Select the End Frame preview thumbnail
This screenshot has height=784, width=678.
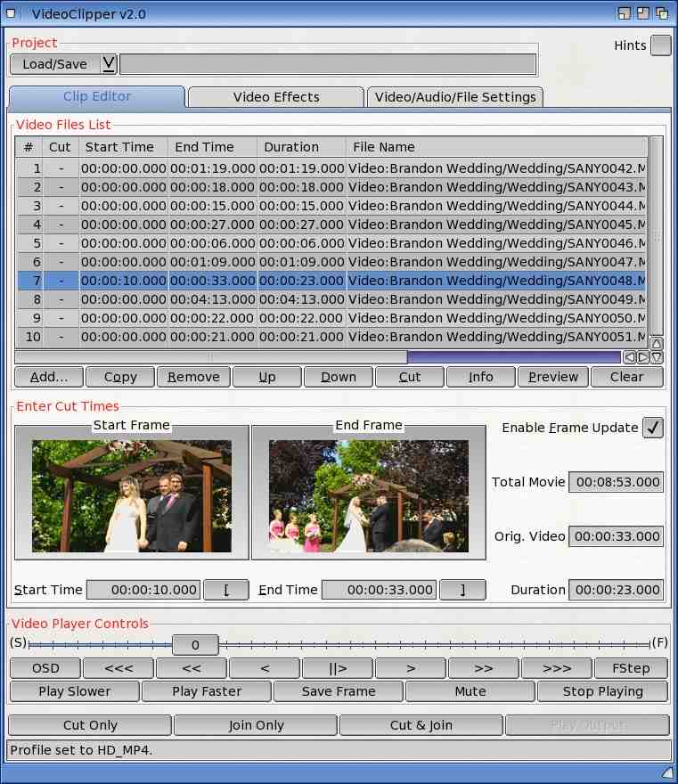(x=368, y=496)
